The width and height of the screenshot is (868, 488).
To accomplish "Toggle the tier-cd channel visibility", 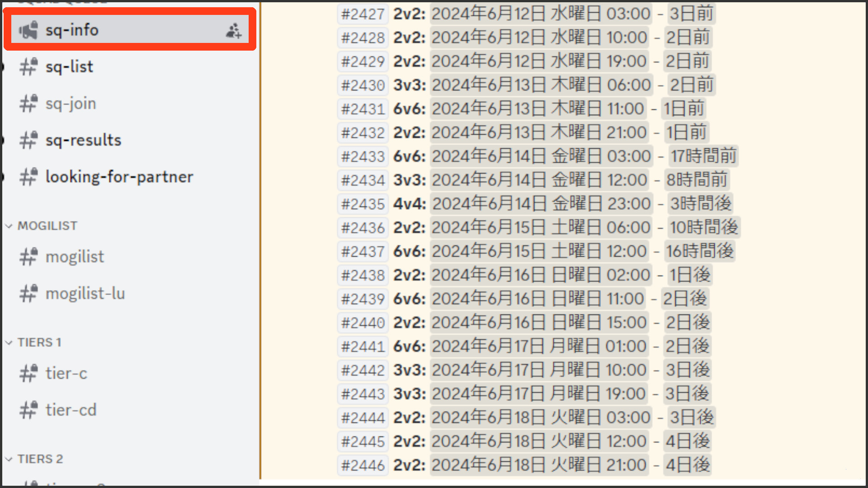I will point(71,410).
